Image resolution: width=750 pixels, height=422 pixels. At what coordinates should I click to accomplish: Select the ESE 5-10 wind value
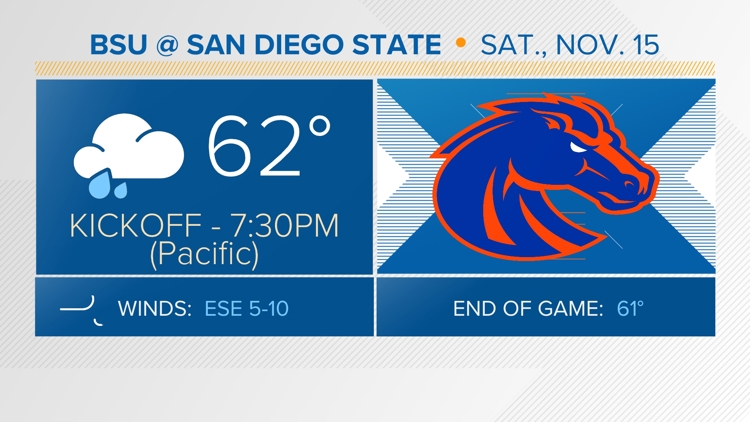[246, 308]
